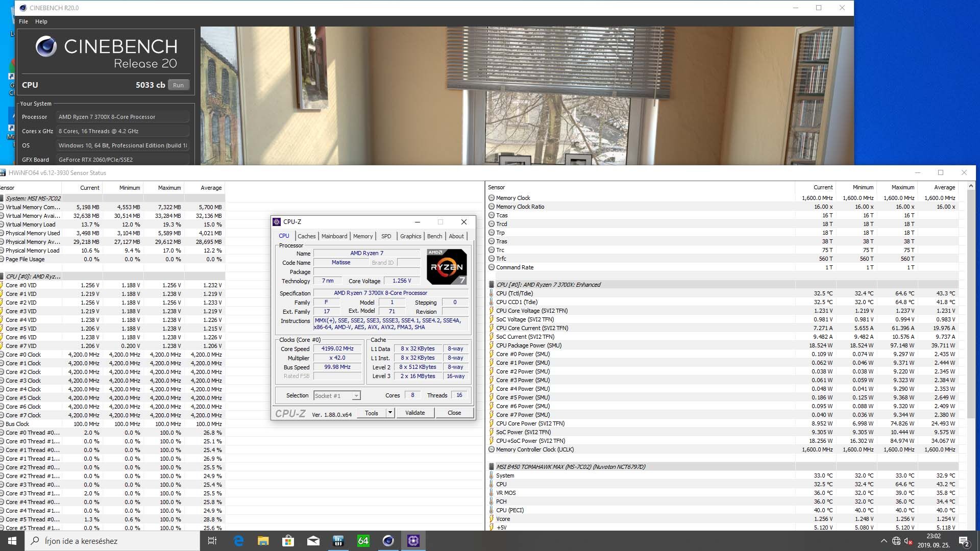
Task: Launch Microsoft Edge from the taskbar
Action: pyautogui.click(x=238, y=541)
